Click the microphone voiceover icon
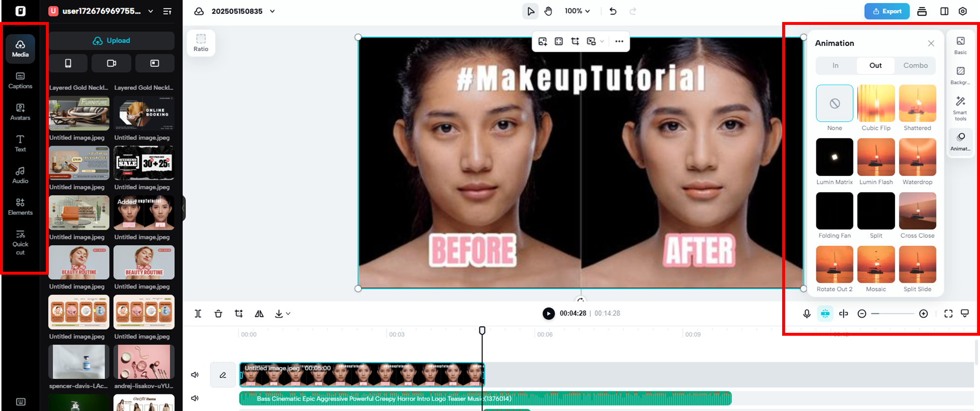Screen dimensions: 980x411 pos(807,314)
